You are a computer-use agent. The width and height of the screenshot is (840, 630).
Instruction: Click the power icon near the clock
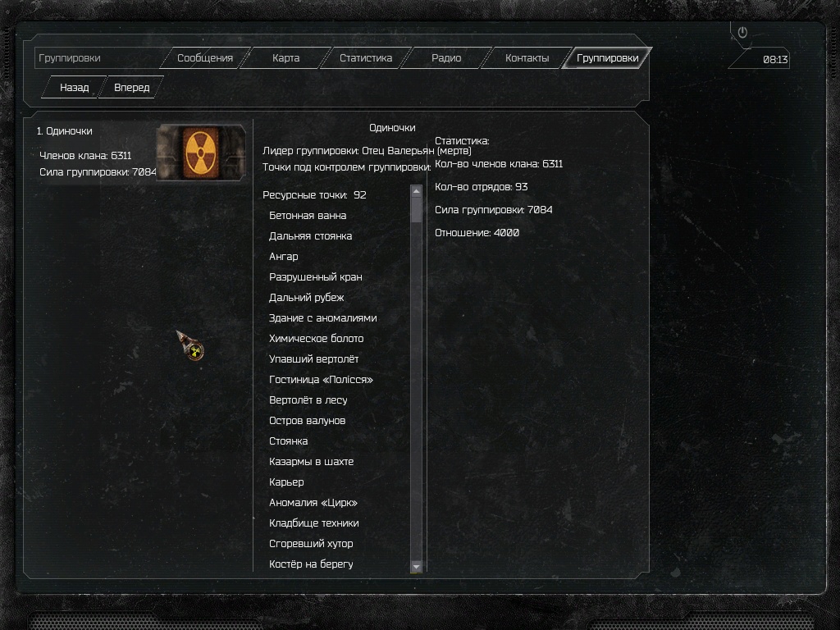(742, 32)
